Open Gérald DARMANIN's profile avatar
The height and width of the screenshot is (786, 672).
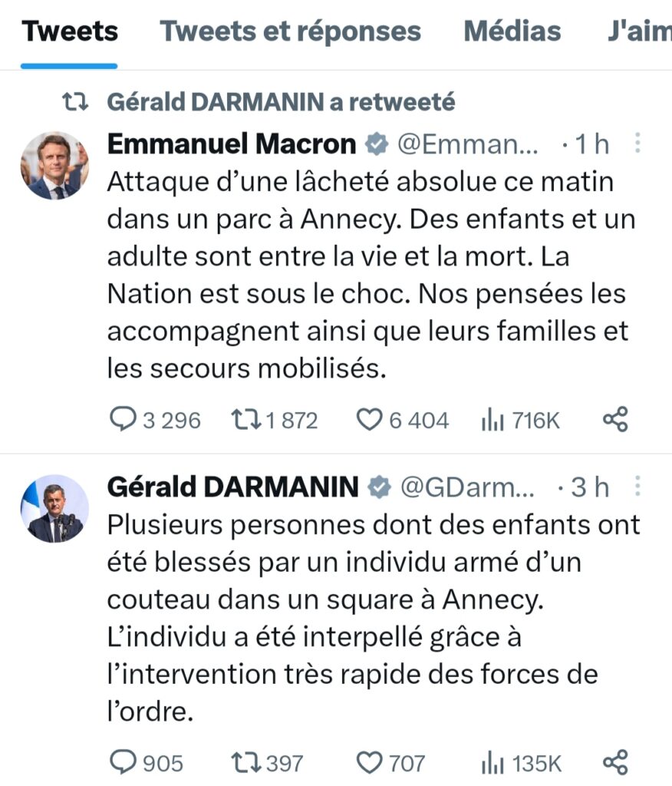tap(54, 508)
